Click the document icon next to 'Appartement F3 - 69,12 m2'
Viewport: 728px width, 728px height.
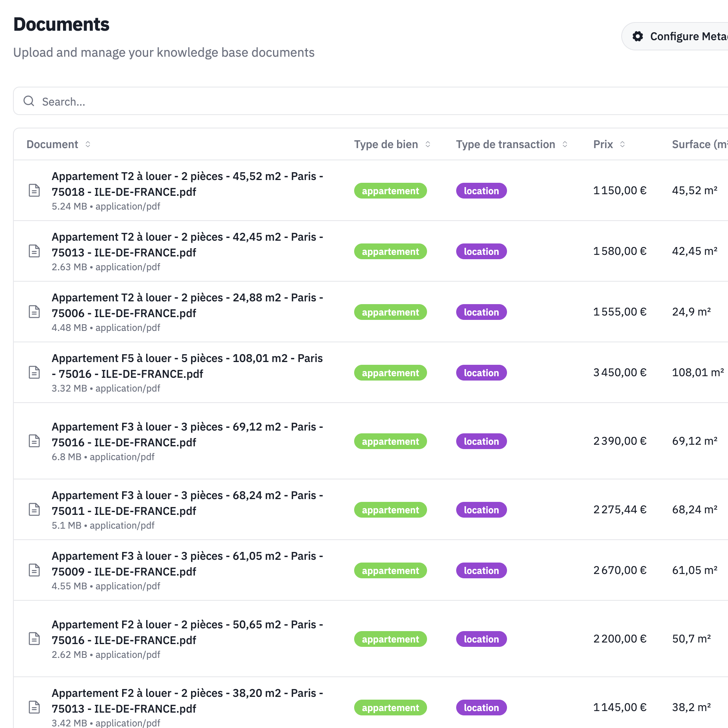[34, 441]
